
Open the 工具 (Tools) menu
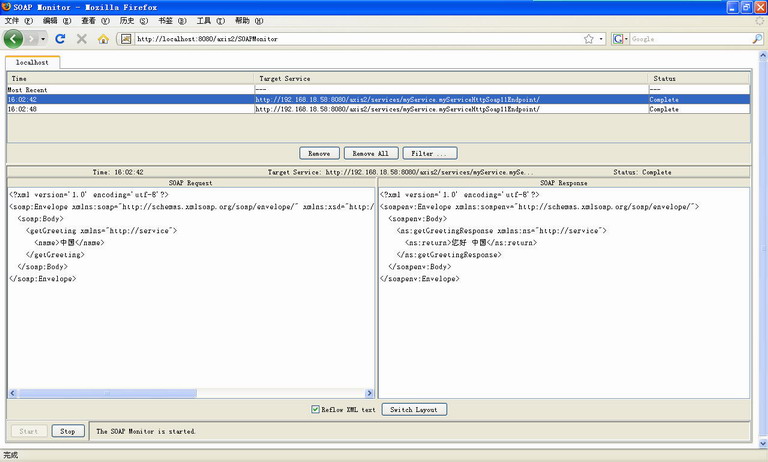[211, 21]
